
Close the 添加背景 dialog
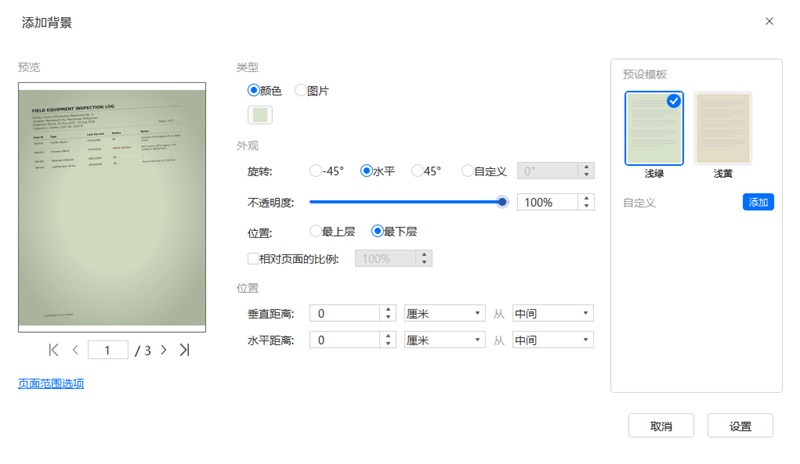(769, 21)
